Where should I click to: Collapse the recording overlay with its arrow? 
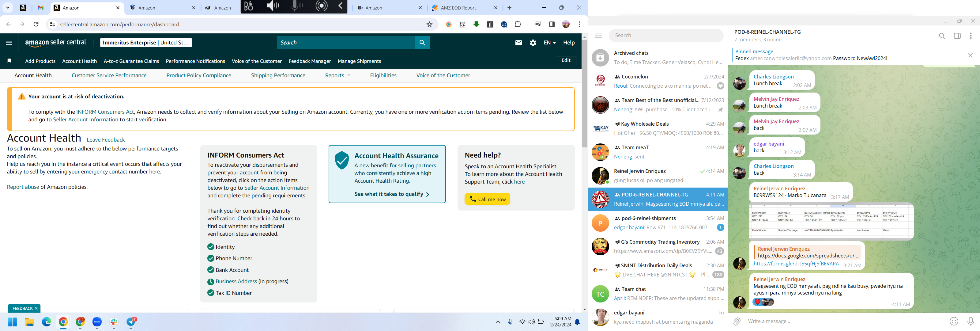point(341,6)
